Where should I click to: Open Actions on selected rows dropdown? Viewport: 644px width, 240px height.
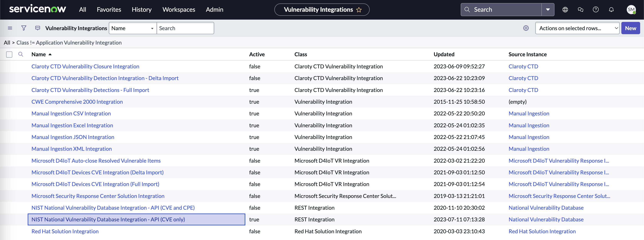coord(577,28)
